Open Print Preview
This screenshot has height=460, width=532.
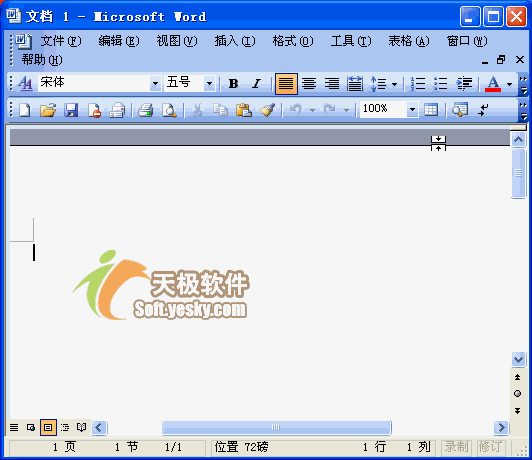point(169,110)
